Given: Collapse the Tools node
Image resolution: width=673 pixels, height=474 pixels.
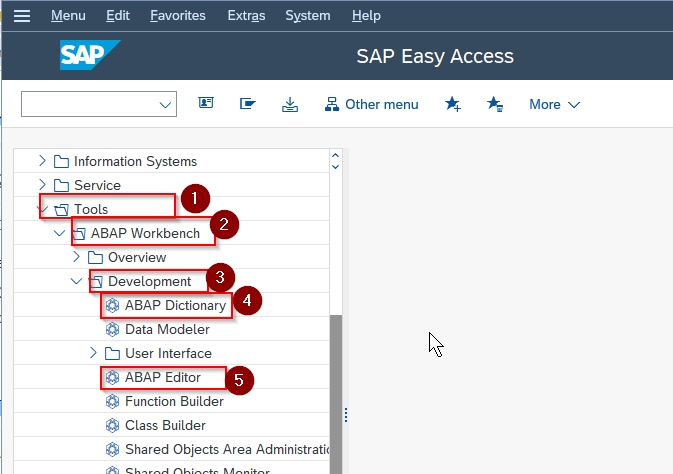Looking at the screenshot, I should tap(42, 210).
